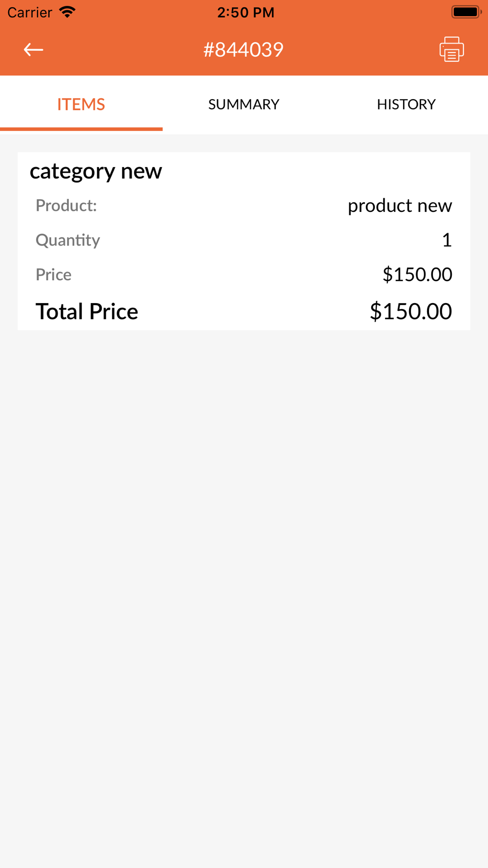The height and width of the screenshot is (868, 488).
Task: Tap the Quantity label
Action: pos(68,240)
